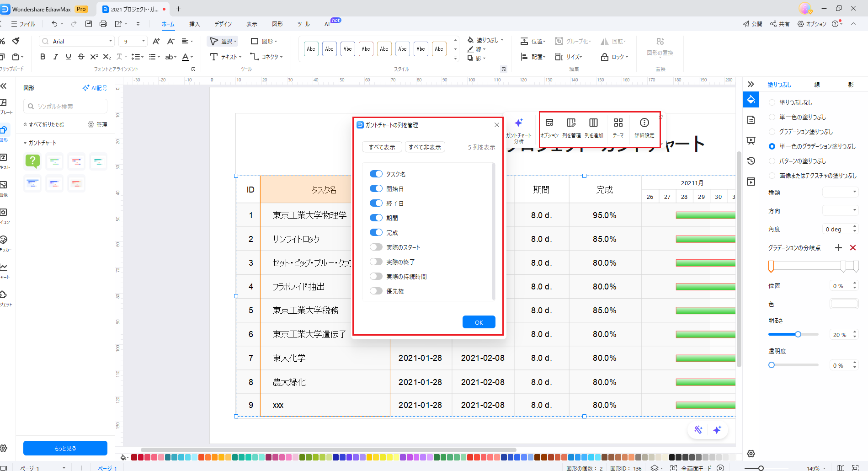Select 塗りつぶしなし radio option
Viewport: 868px width, 471px height.
tap(772, 102)
